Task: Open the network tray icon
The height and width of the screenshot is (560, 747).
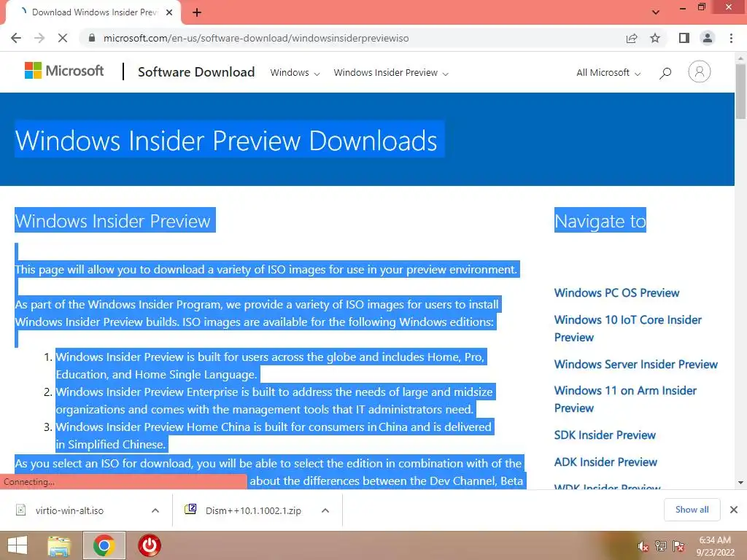Action: [x=660, y=545]
